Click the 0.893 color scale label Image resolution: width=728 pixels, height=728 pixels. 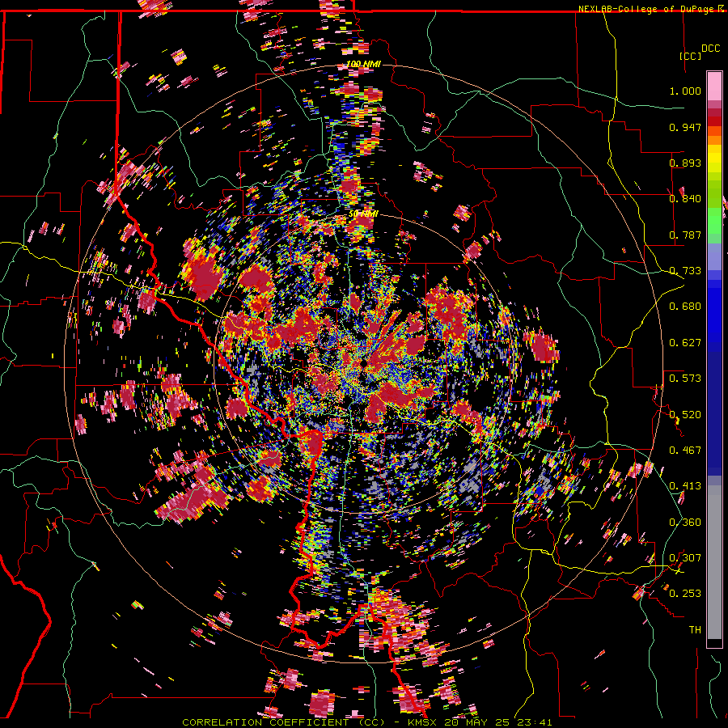point(685,163)
